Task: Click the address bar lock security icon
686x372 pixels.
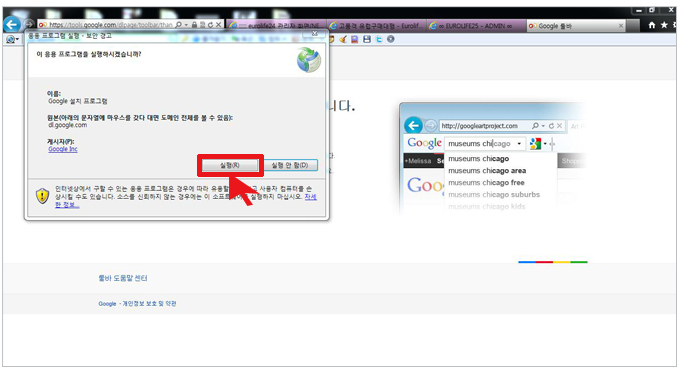Action: coord(194,25)
